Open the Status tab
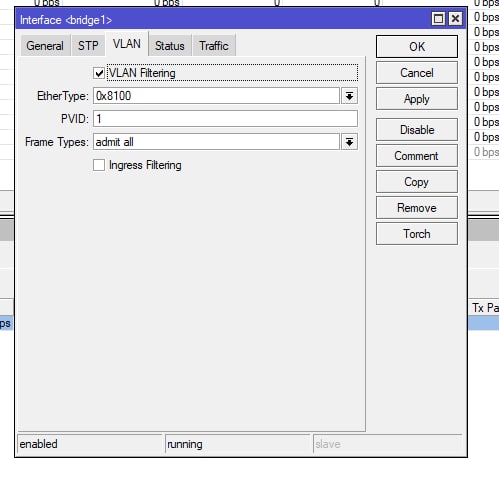The height and width of the screenshot is (502, 499). (x=169, y=46)
